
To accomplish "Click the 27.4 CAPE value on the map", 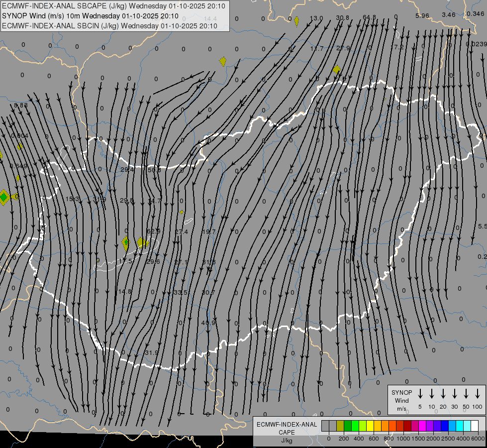I will click(x=182, y=232).
